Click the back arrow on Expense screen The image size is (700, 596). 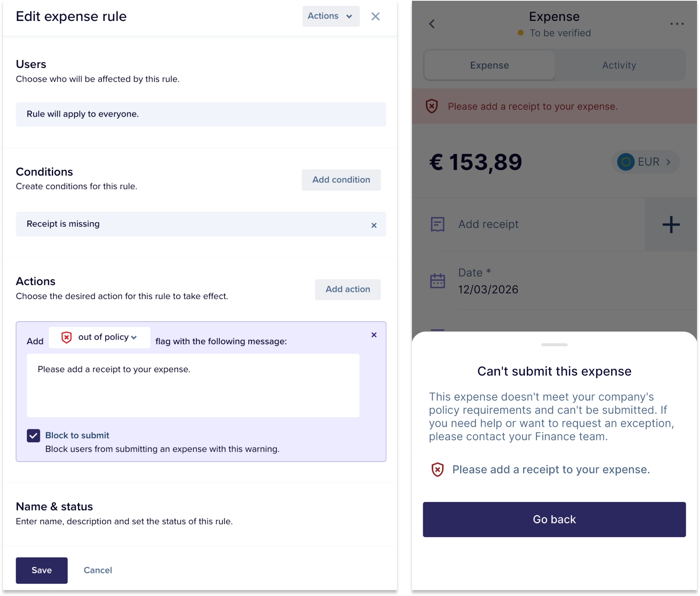coord(432,24)
